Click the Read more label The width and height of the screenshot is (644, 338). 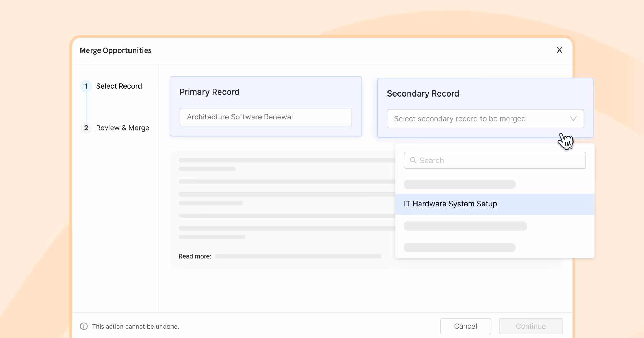point(195,256)
